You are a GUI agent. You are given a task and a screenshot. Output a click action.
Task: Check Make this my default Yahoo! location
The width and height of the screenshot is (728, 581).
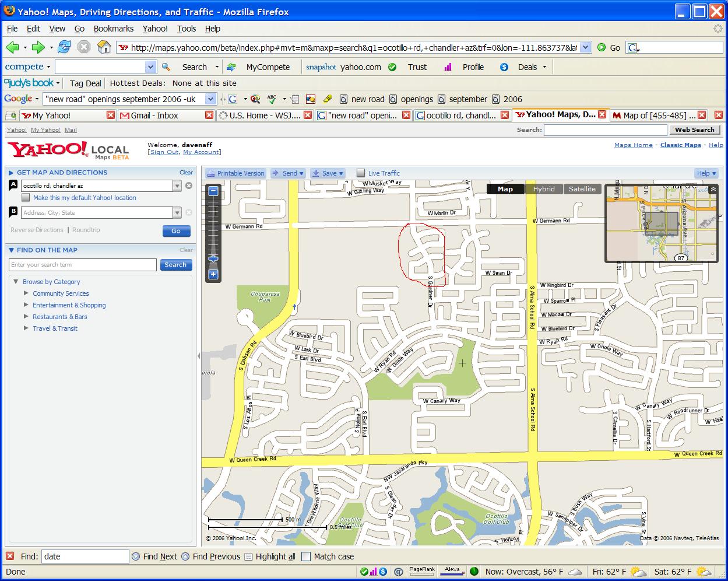tap(26, 198)
